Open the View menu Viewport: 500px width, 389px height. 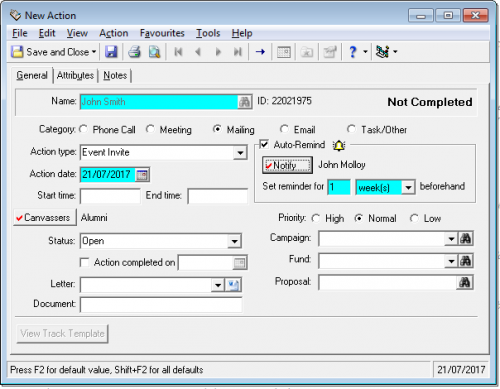coord(77,33)
